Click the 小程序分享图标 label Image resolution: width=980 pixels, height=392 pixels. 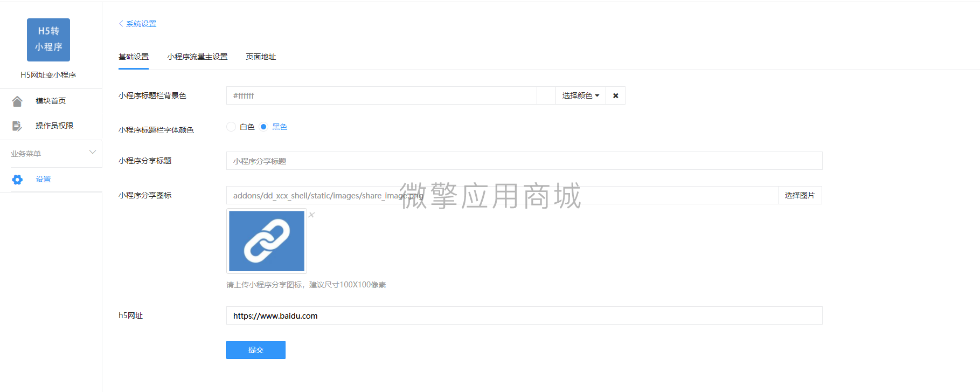(x=145, y=195)
